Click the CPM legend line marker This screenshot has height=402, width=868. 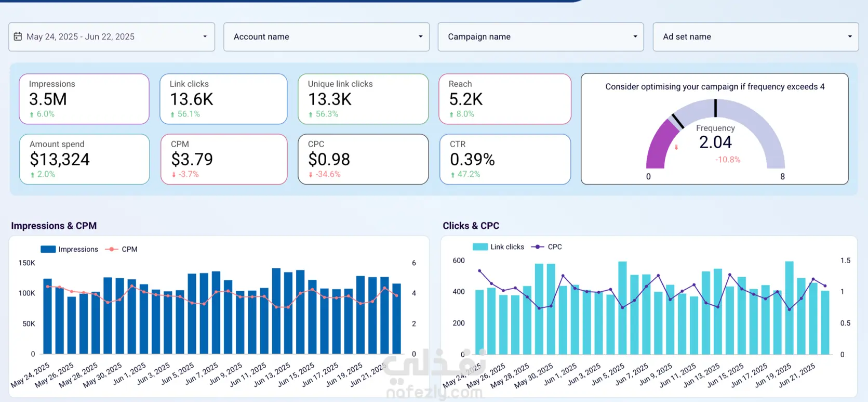111,249
